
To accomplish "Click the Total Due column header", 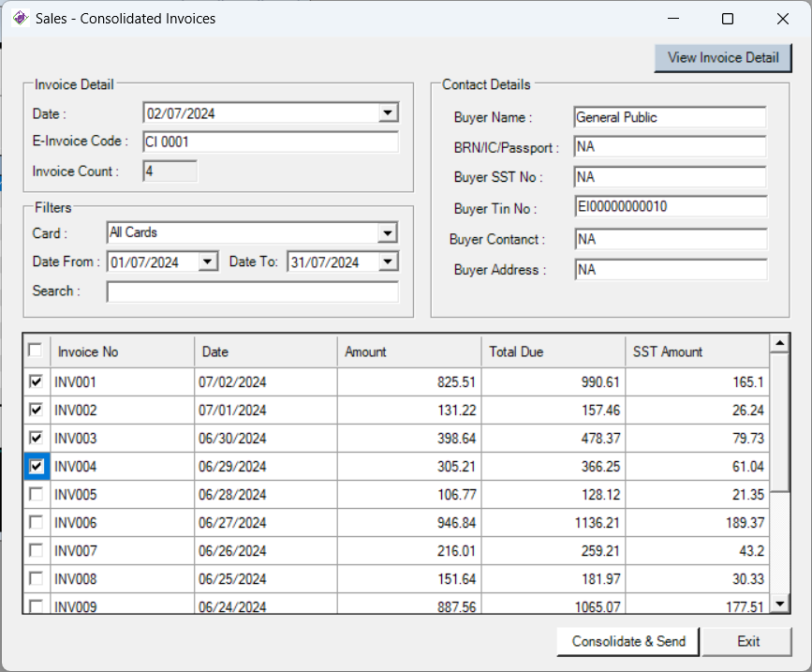I will (x=553, y=352).
